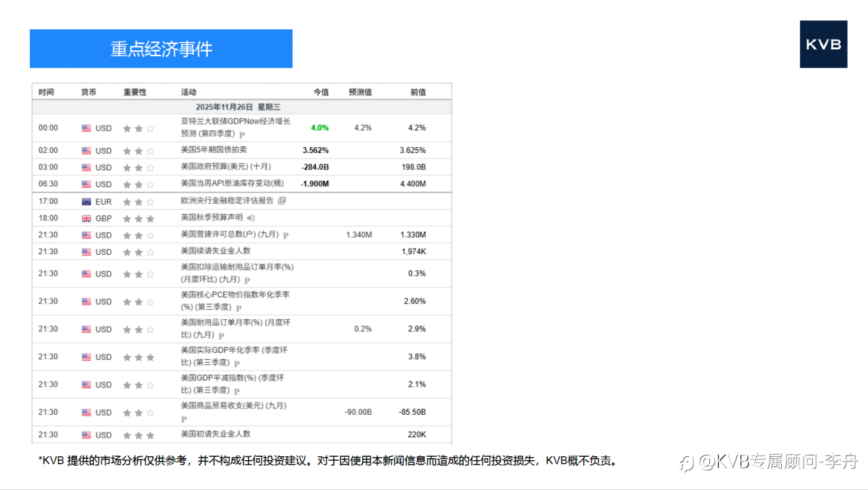Click the US flag in the 06:30 row

click(x=86, y=184)
